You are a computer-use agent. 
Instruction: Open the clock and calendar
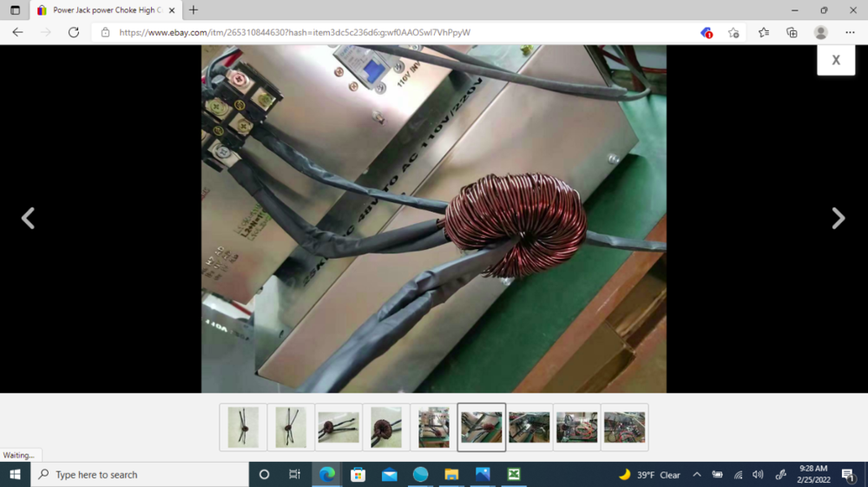(813, 474)
